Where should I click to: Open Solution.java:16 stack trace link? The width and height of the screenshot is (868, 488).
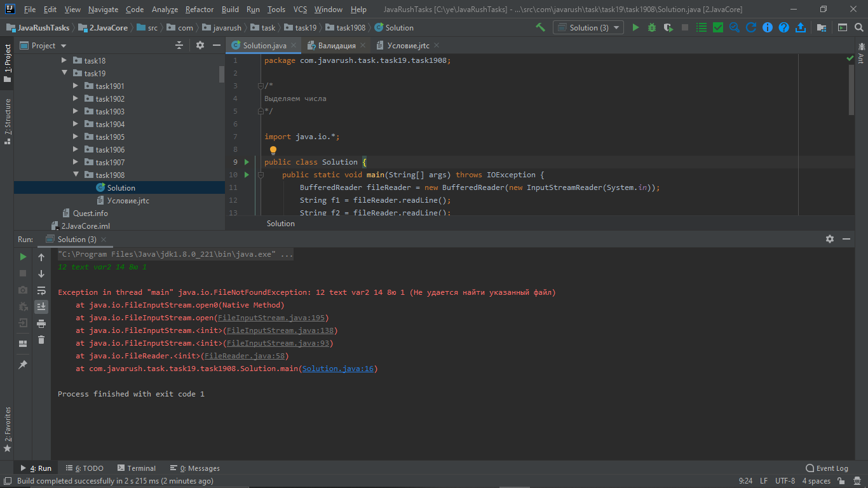pyautogui.click(x=338, y=369)
